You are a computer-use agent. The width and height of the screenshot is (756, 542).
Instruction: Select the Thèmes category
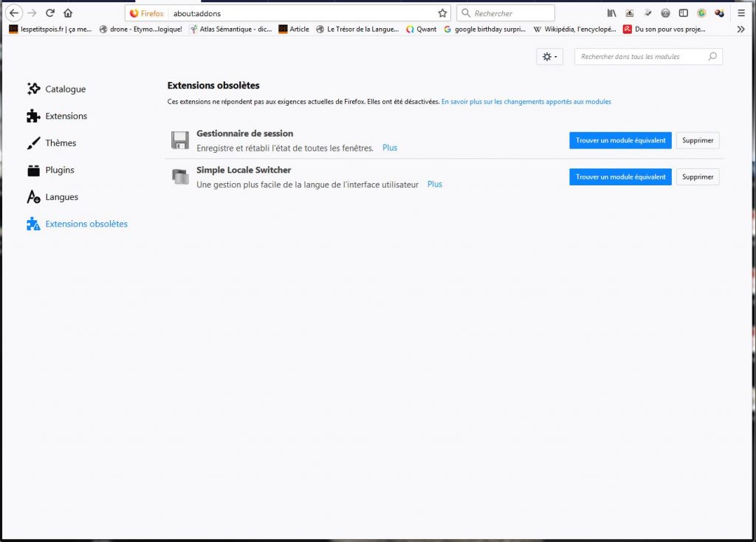click(x=61, y=143)
